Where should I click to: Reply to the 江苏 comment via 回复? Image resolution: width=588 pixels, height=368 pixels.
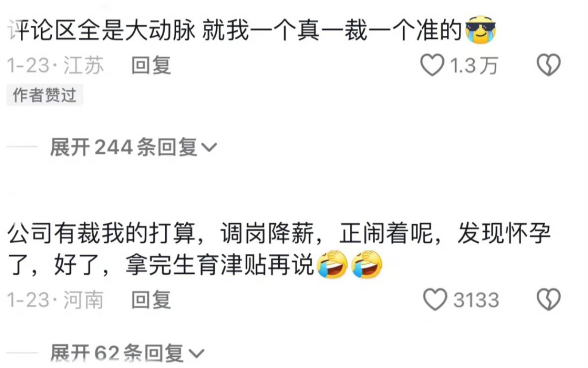click(x=151, y=65)
